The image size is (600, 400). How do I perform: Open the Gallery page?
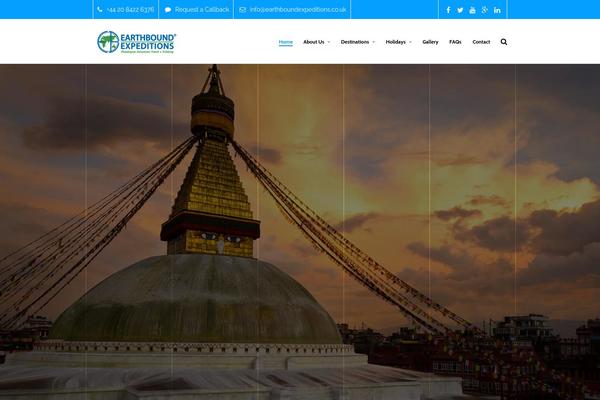(x=430, y=42)
